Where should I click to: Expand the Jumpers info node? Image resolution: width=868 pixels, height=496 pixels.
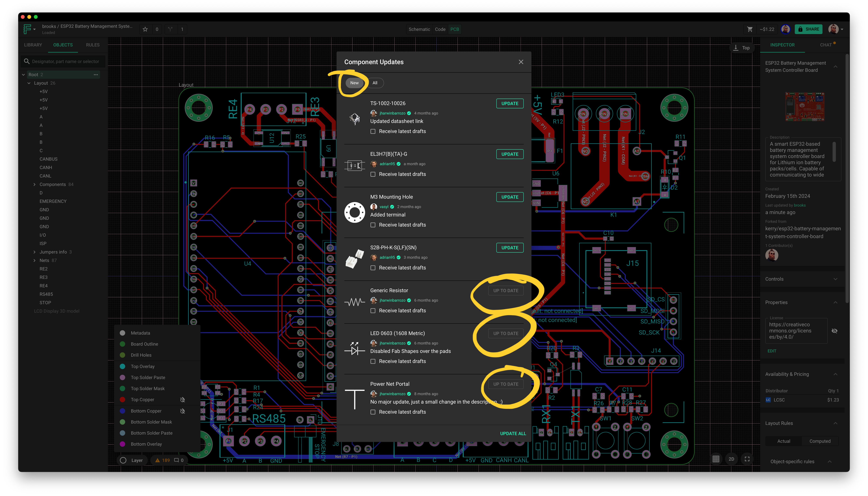pos(34,252)
